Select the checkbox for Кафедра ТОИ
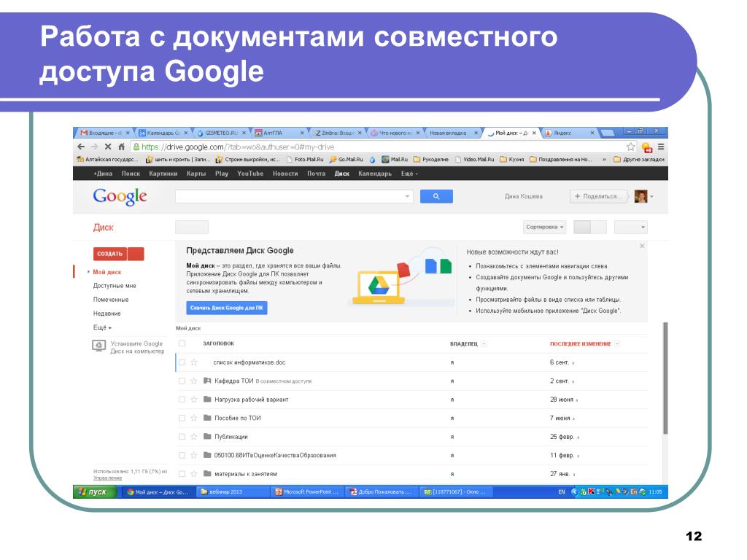The image size is (747, 560). 182,381
